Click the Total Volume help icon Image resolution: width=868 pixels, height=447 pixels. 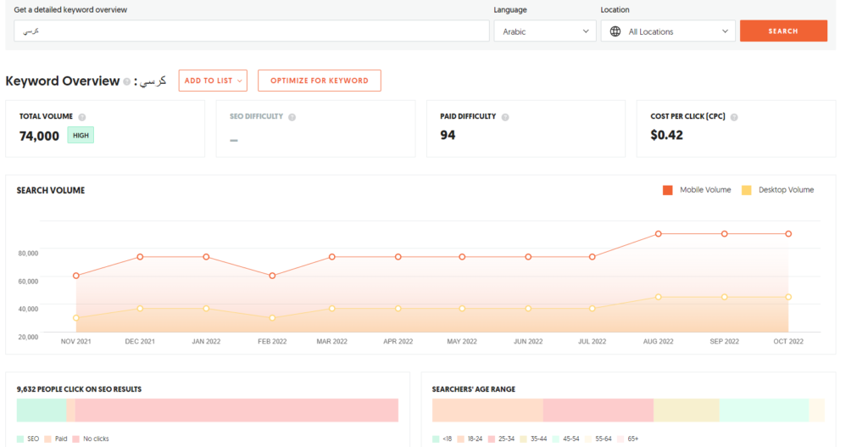coord(82,117)
